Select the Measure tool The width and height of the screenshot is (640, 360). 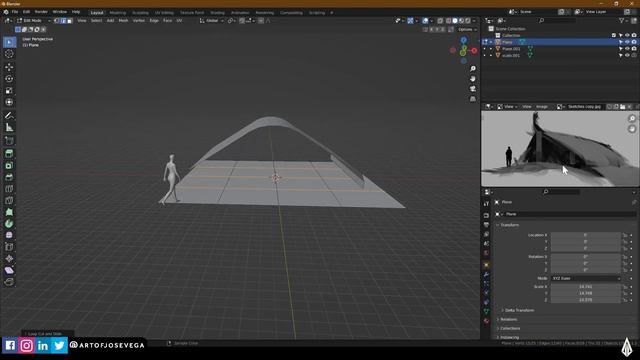pos(9,128)
